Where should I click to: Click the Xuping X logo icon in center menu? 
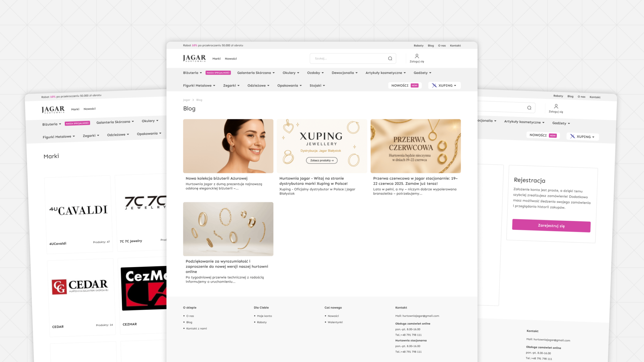coord(434,86)
